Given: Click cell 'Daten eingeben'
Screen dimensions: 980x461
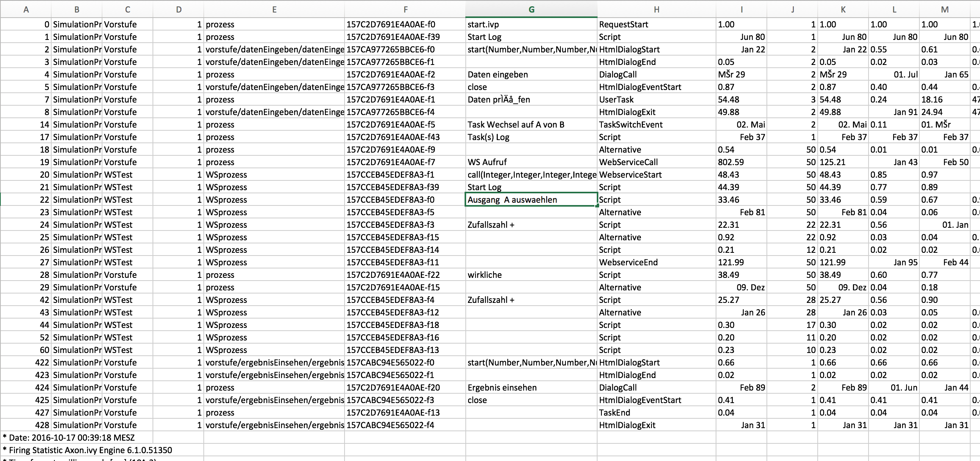Looking at the screenshot, I should [x=531, y=74].
